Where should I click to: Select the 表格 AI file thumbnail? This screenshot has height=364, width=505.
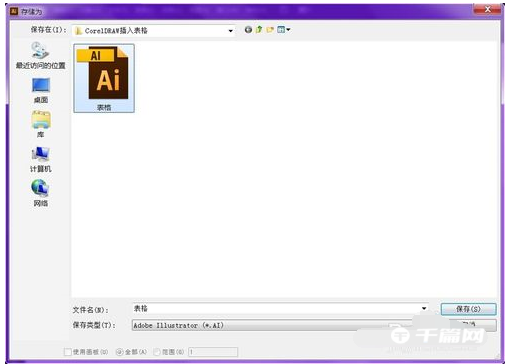pyautogui.click(x=104, y=78)
